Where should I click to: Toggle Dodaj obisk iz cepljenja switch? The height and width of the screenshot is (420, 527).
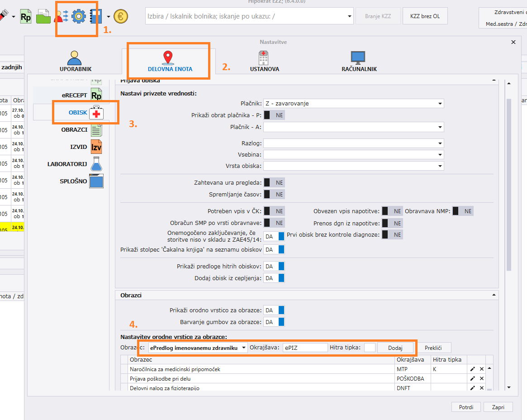coord(274,278)
